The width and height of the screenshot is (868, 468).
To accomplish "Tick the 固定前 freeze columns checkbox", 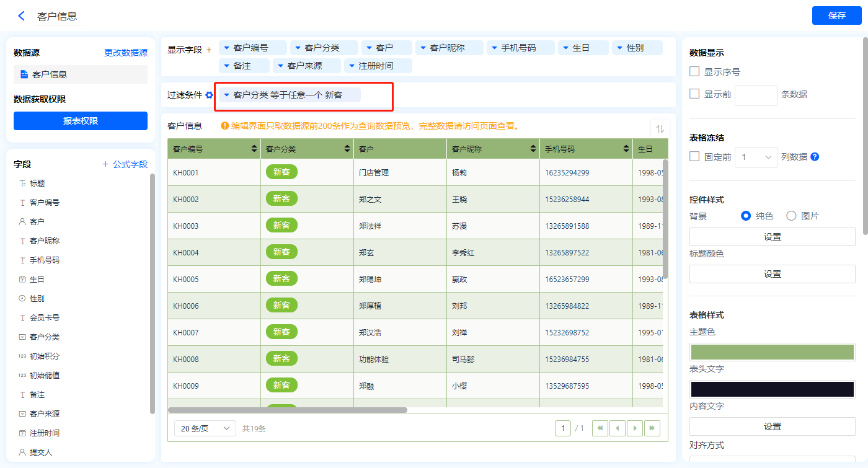I will [695, 157].
